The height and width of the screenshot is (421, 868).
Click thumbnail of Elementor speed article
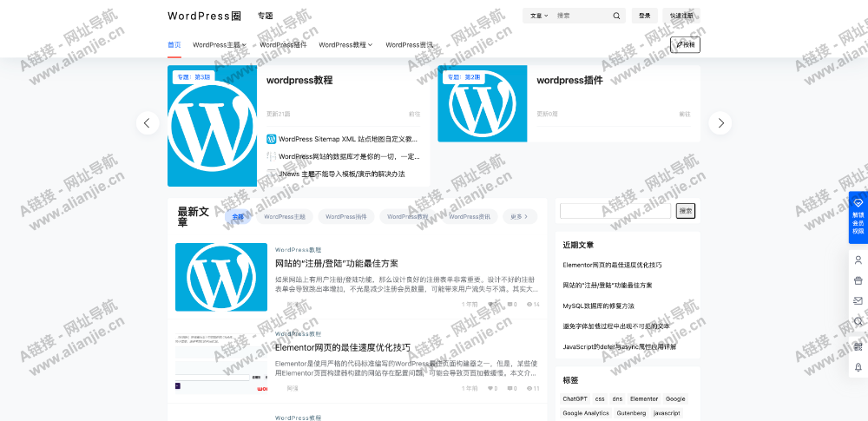click(220, 360)
